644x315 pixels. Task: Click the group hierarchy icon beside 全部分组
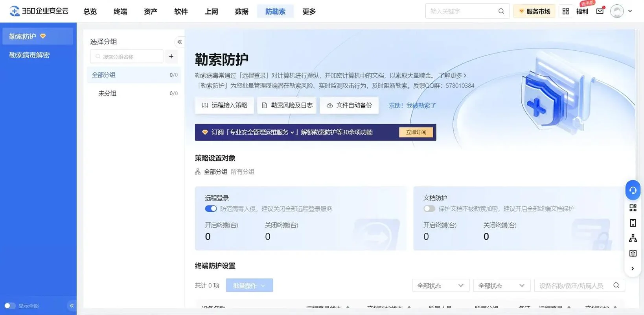click(x=198, y=172)
